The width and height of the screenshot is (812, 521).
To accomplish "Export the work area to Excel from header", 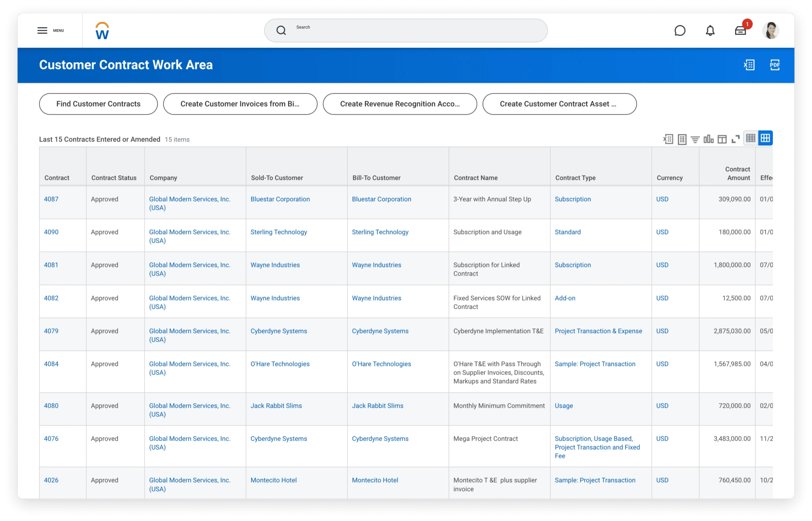I will coord(749,65).
